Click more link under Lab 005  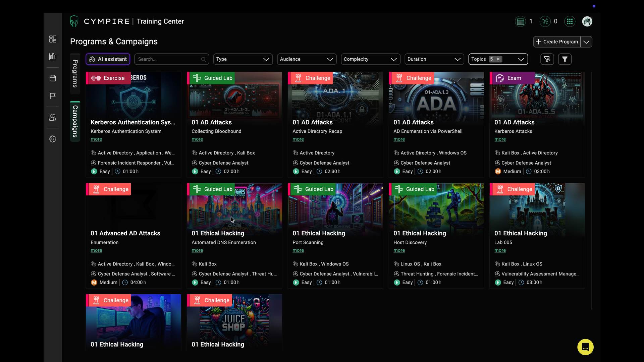(500, 250)
